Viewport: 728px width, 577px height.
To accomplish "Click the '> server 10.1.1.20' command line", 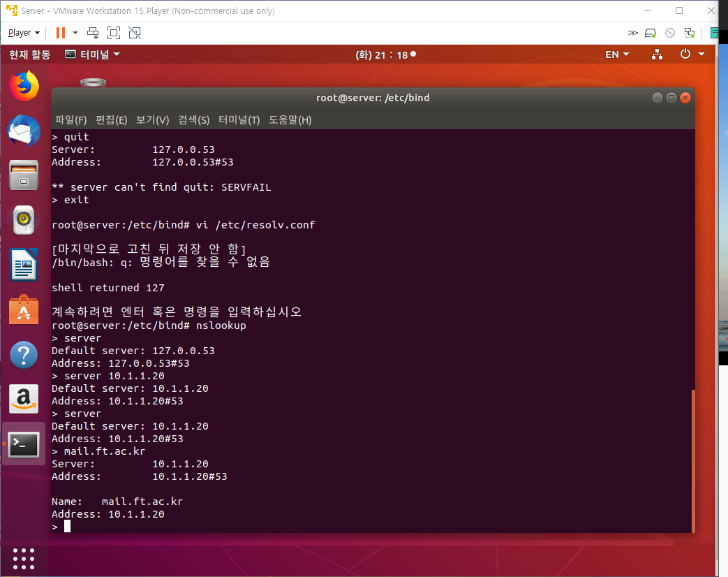I will point(107,376).
